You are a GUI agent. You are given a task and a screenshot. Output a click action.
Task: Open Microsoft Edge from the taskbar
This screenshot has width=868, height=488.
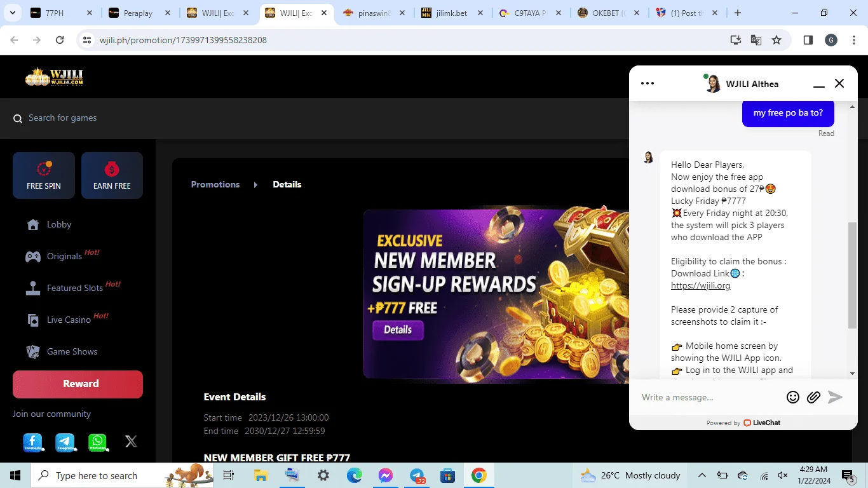tap(355, 475)
